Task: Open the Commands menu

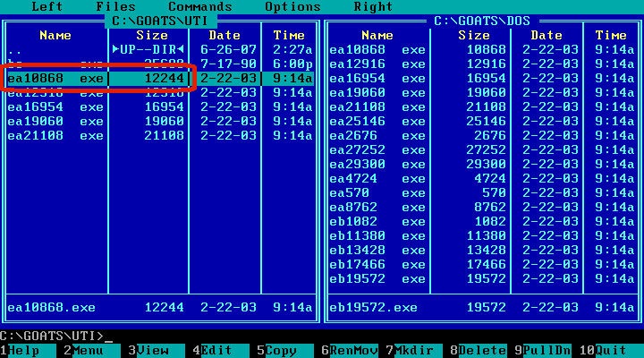Action: [200, 6]
